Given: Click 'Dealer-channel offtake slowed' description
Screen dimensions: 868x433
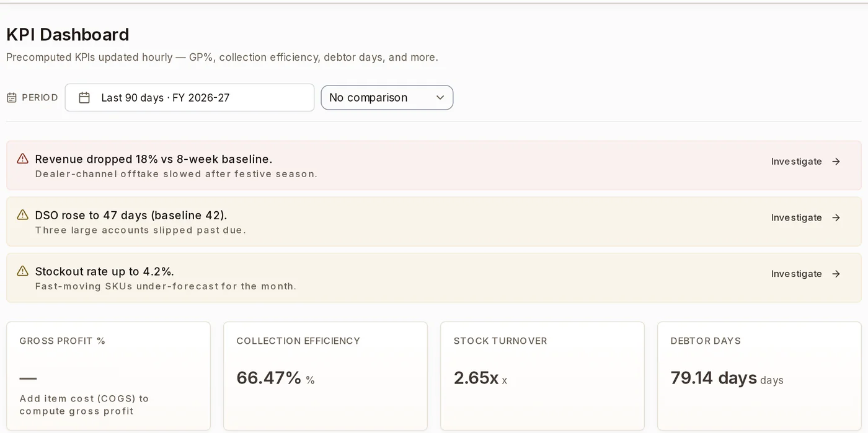Looking at the screenshot, I should (176, 174).
